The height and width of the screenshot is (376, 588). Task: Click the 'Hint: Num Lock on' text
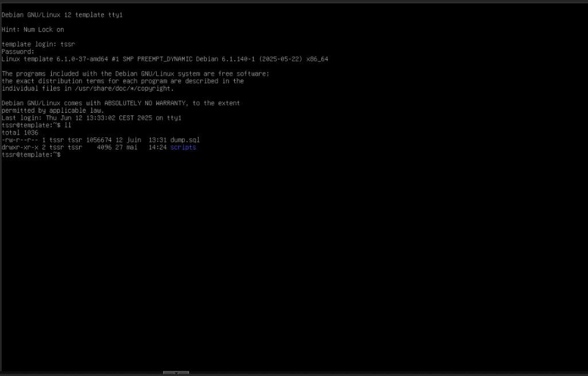pos(33,29)
